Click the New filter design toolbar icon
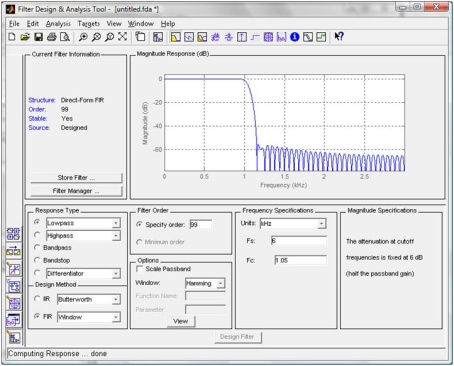 pyautogui.click(x=12, y=37)
